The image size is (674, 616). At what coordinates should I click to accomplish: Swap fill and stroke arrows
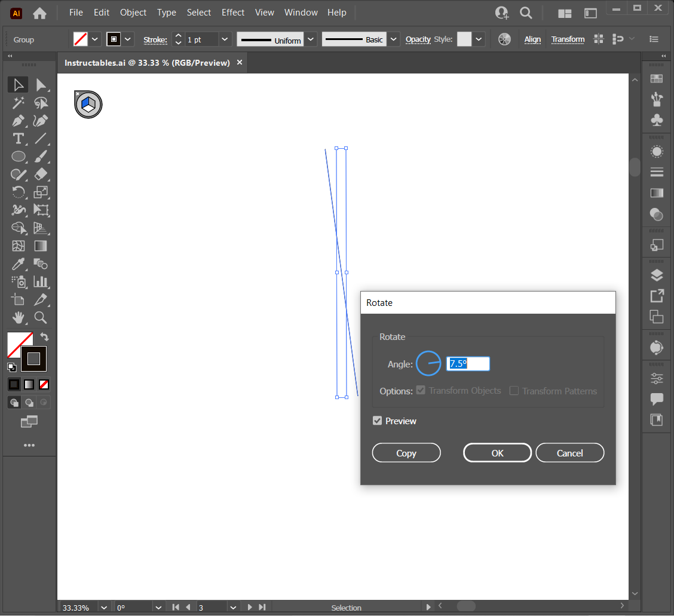[45, 336]
